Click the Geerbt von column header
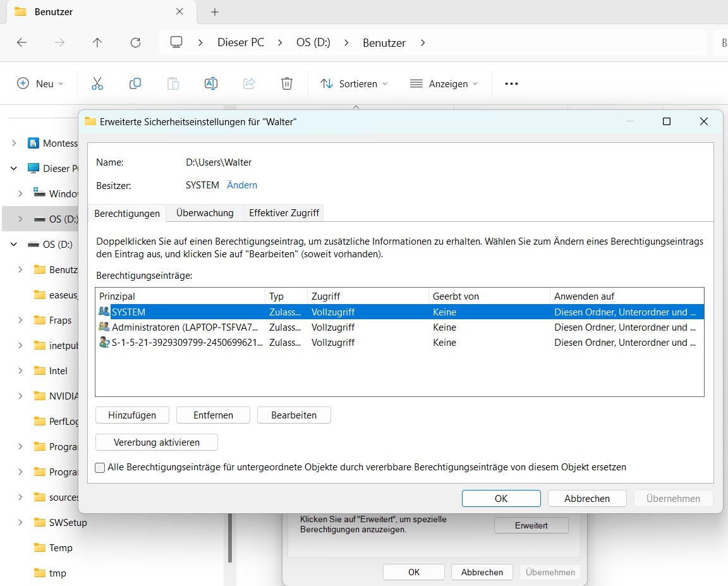 point(489,296)
